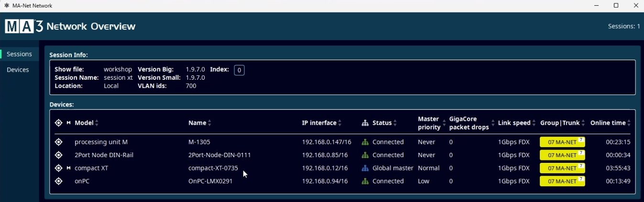
Task: Click locate icon for onPC row
Action: [59, 181]
